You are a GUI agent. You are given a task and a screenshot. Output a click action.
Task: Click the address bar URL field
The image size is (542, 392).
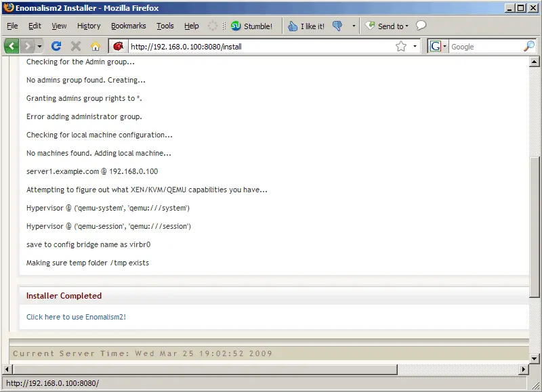tap(261, 47)
